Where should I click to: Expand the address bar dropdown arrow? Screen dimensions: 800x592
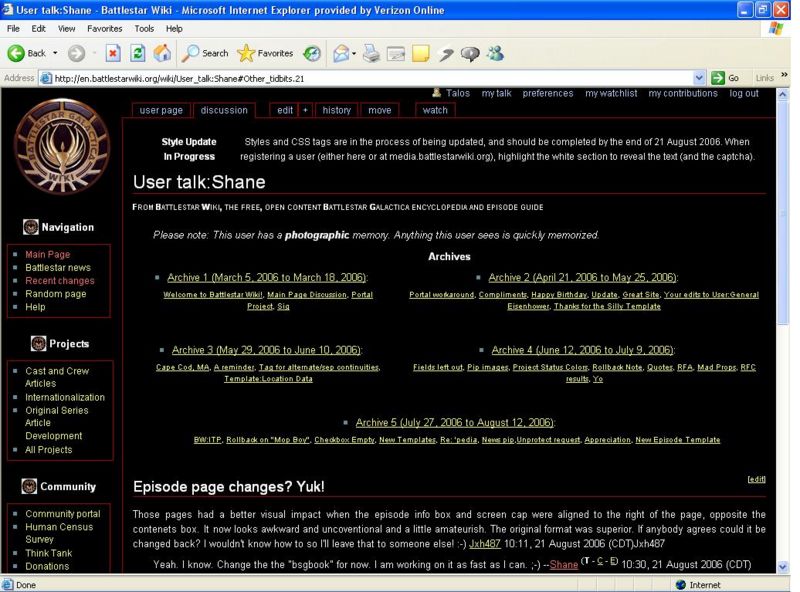[x=699, y=78]
